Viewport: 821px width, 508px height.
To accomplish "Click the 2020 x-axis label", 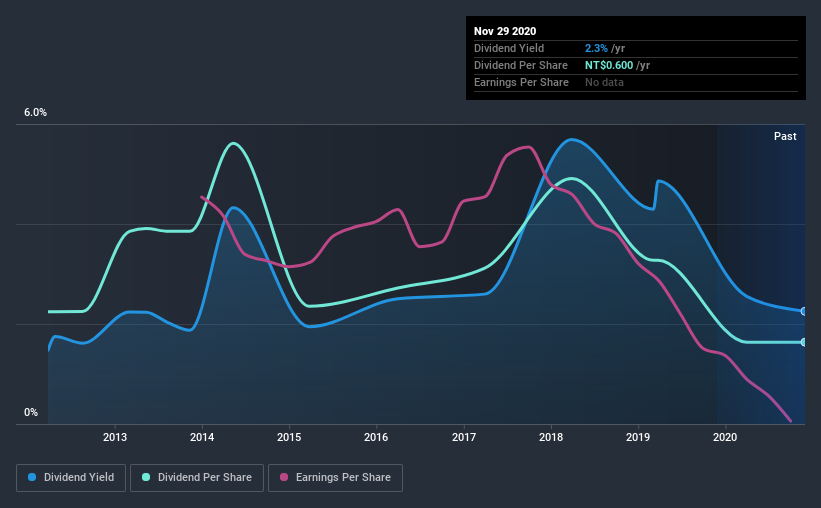I will tap(725, 437).
